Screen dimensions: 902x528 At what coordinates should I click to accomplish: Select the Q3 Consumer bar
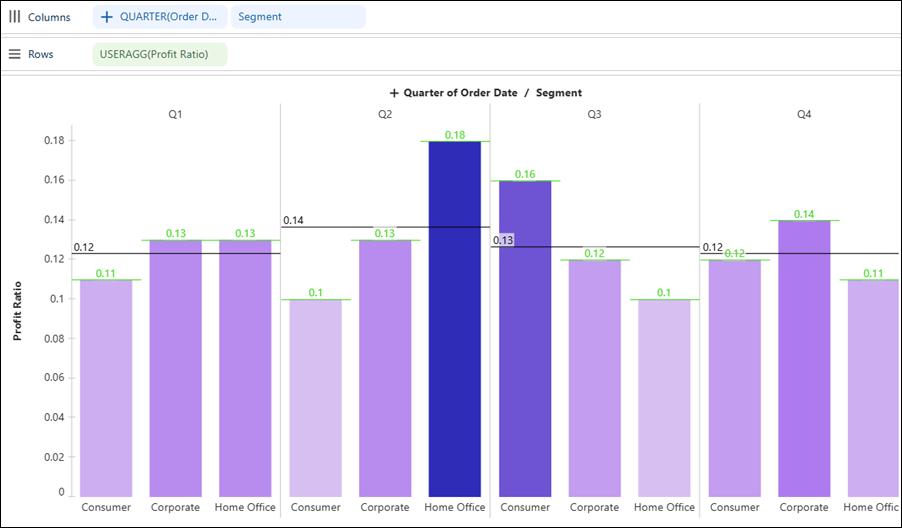(x=525, y=339)
